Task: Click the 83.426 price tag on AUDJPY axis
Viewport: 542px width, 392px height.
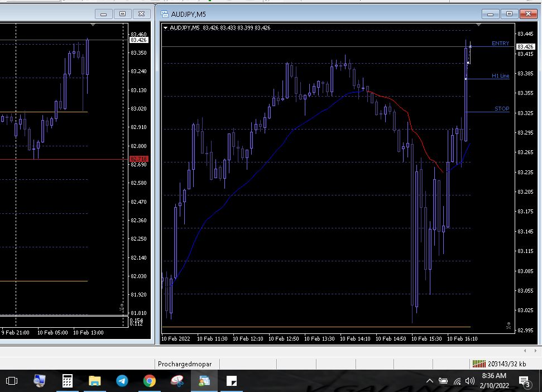Action: (525, 47)
